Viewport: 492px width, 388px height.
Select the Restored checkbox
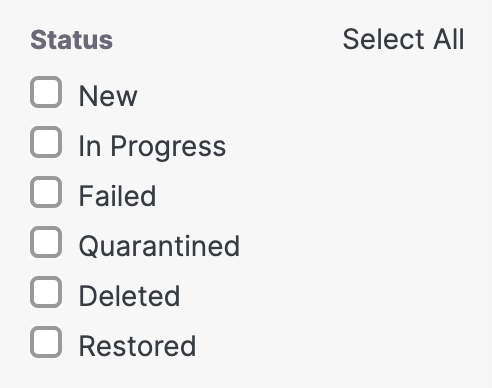point(46,342)
